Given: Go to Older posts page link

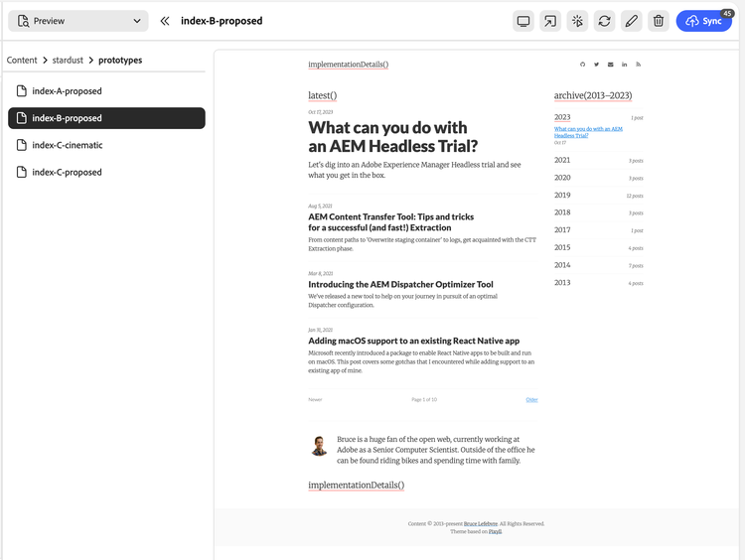Looking at the screenshot, I should (x=531, y=399).
